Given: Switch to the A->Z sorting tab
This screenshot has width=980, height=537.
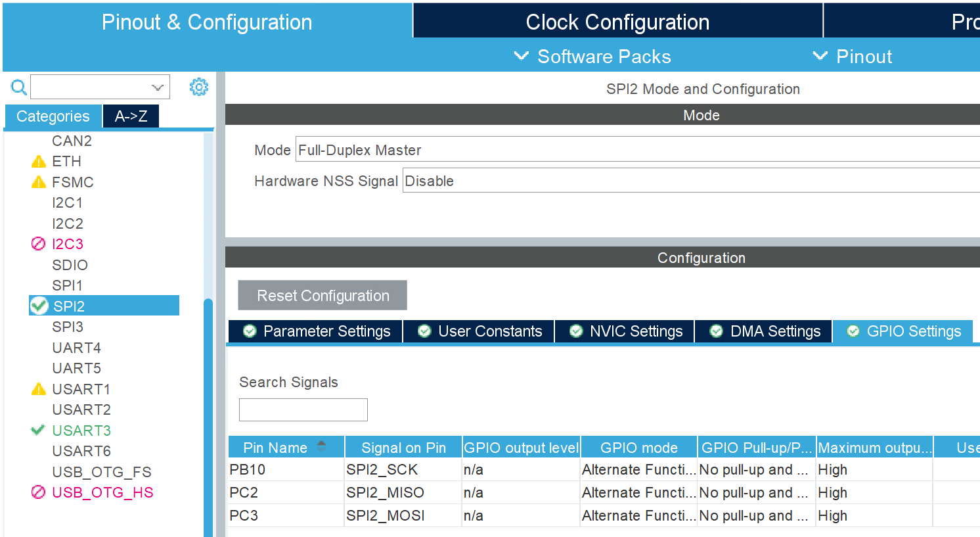Looking at the screenshot, I should point(131,116).
